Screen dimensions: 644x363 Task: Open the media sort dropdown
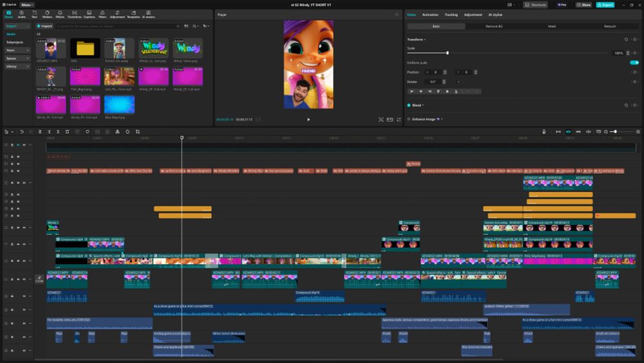click(196, 26)
